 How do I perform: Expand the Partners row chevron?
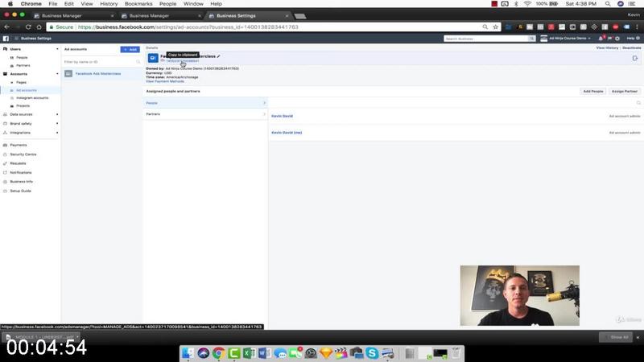tap(264, 114)
